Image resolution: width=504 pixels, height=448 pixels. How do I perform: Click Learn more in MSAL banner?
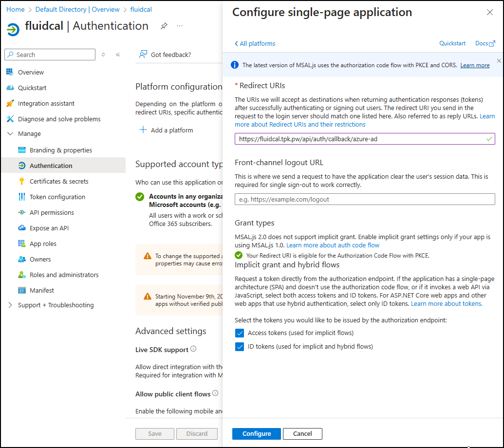click(475, 65)
